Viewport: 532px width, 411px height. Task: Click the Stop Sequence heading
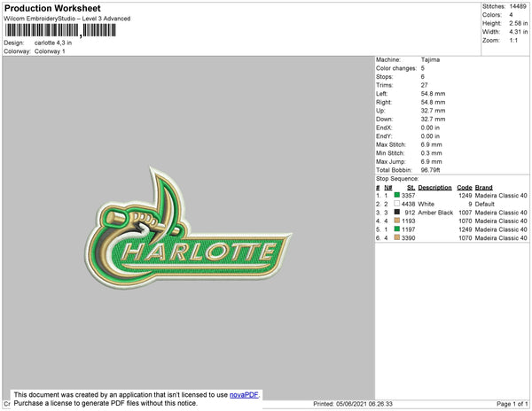click(x=397, y=179)
